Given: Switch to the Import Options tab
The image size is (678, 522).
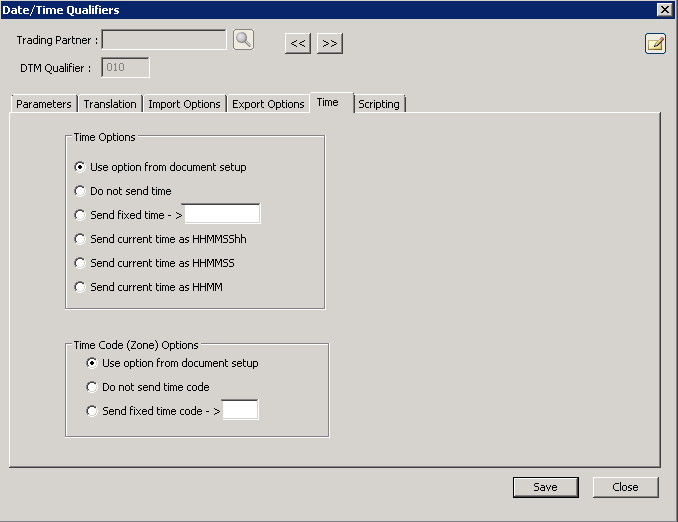Looking at the screenshot, I should 184,104.
